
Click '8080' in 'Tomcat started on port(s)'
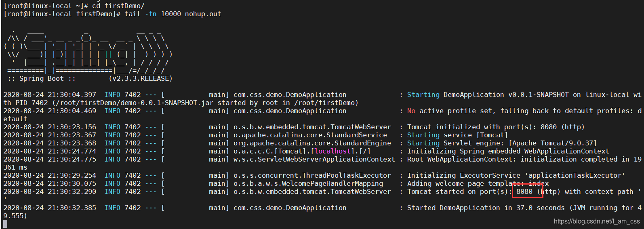click(x=524, y=191)
